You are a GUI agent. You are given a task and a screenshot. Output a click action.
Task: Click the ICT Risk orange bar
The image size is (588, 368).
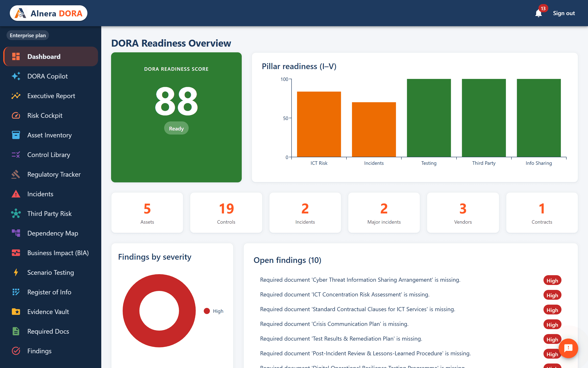(x=319, y=124)
